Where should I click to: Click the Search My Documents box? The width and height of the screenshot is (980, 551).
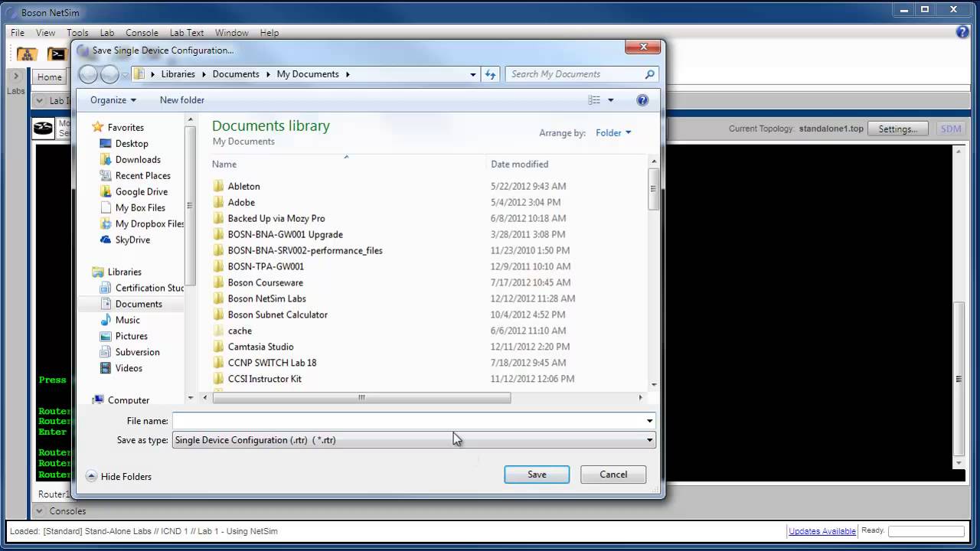pyautogui.click(x=574, y=74)
